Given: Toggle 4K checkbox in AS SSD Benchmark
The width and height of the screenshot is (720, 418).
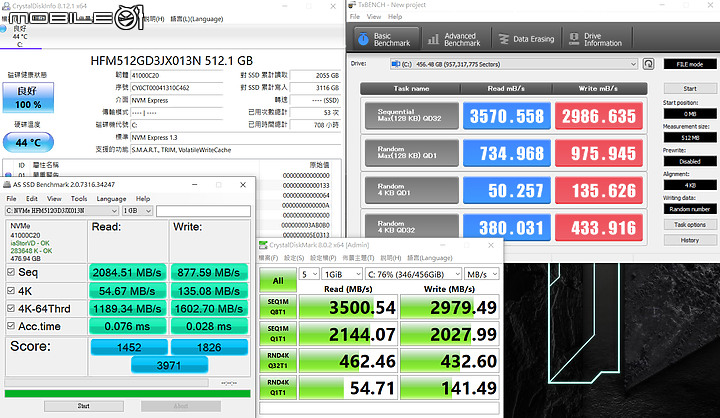Looking at the screenshot, I should [11, 290].
